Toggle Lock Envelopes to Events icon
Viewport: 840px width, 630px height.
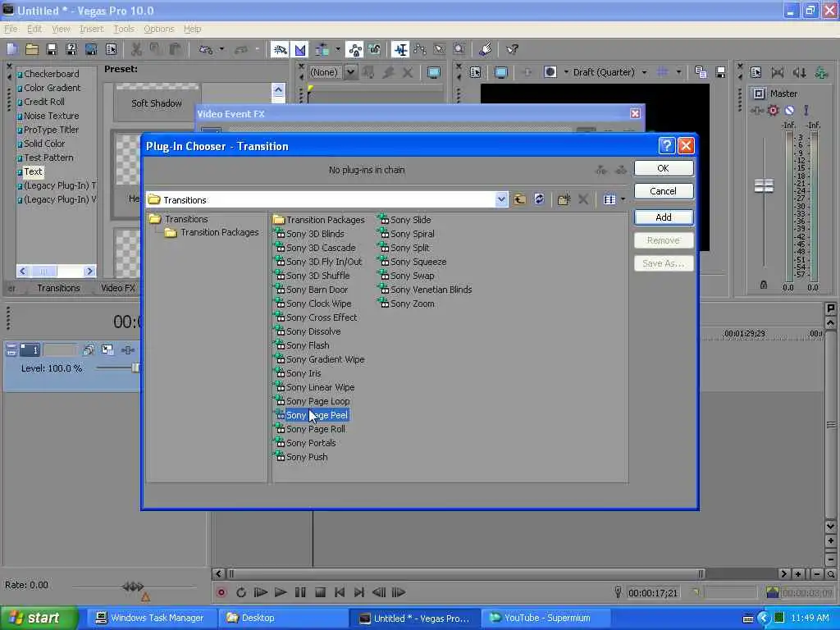(x=355, y=49)
